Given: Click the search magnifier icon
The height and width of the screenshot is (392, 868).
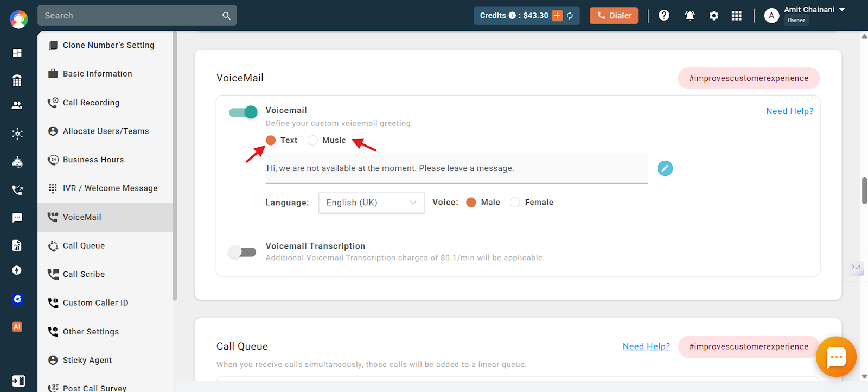Looking at the screenshot, I should pos(226,16).
